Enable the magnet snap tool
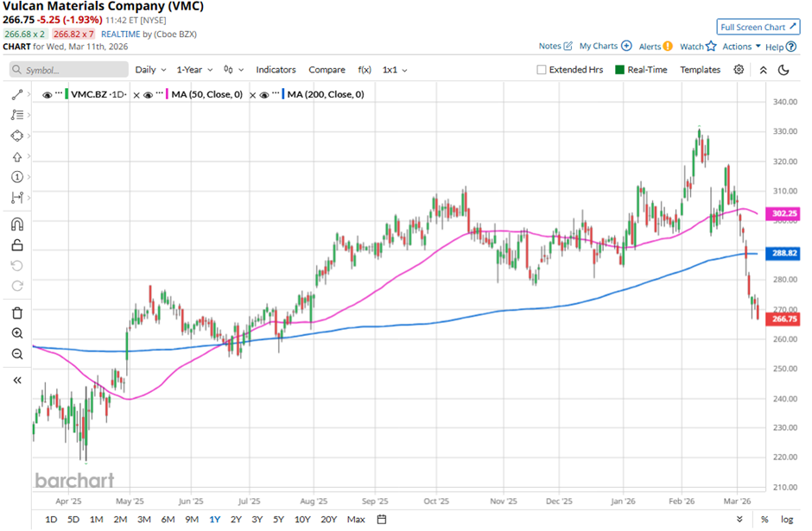The image size is (812, 531). click(16, 224)
